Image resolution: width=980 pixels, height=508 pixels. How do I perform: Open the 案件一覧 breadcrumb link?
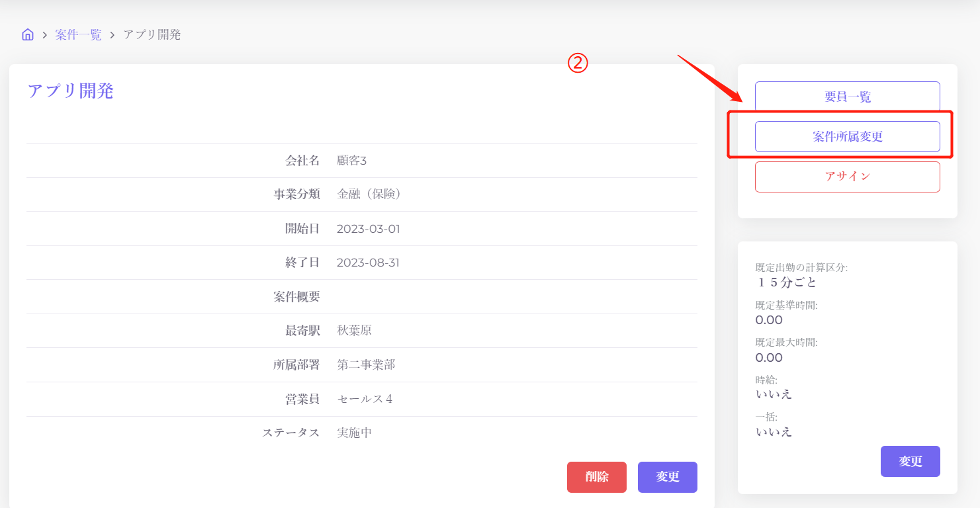click(x=78, y=35)
